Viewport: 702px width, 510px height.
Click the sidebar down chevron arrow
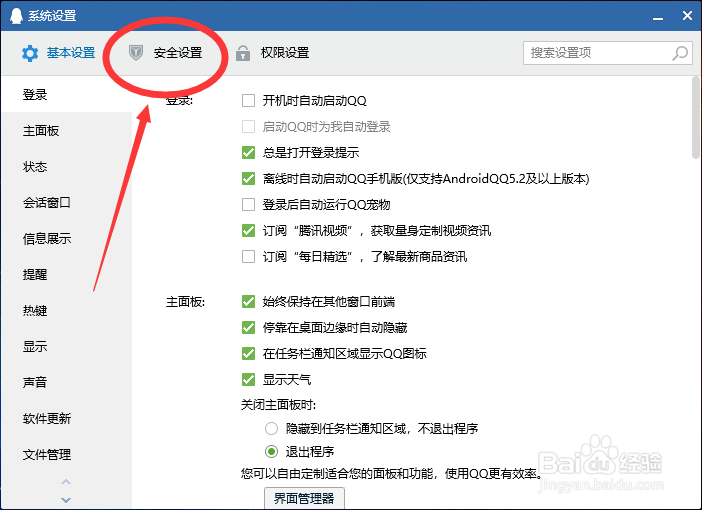pyautogui.click(x=66, y=500)
